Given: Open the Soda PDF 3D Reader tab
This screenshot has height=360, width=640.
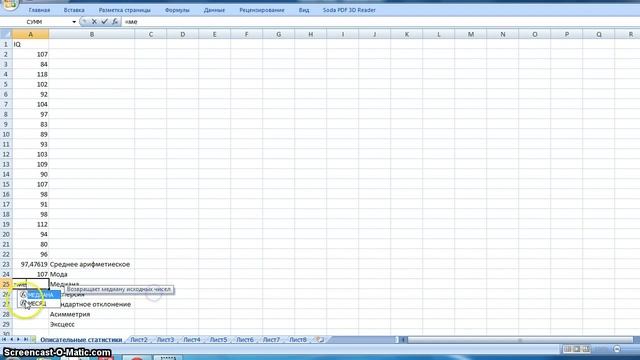Looking at the screenshot, I should [x=349, y=10].
